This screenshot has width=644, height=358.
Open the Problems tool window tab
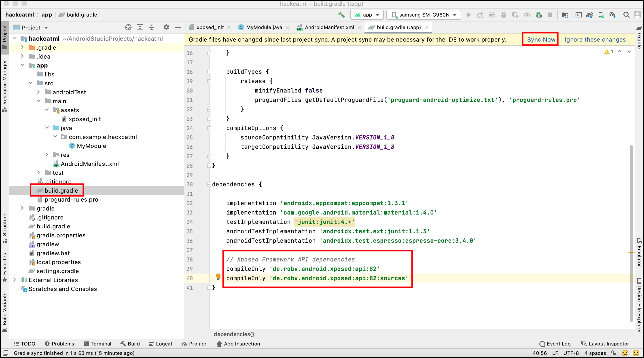[59, 344]
